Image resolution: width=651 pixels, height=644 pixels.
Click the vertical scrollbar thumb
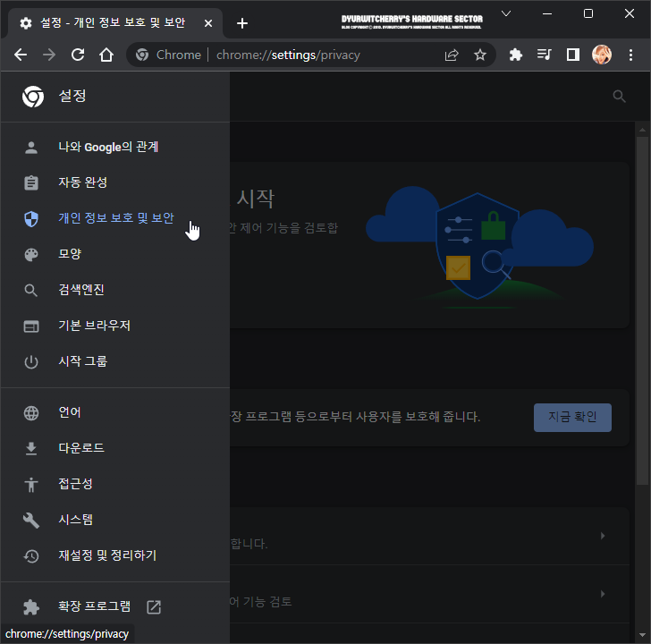pyautogui.click(x=642, y=310)
